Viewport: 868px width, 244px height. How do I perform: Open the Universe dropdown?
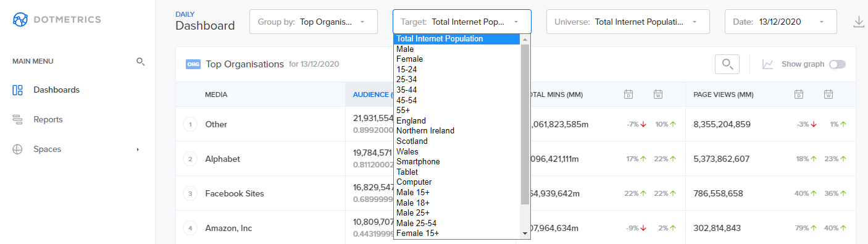[x=628, y=22]
